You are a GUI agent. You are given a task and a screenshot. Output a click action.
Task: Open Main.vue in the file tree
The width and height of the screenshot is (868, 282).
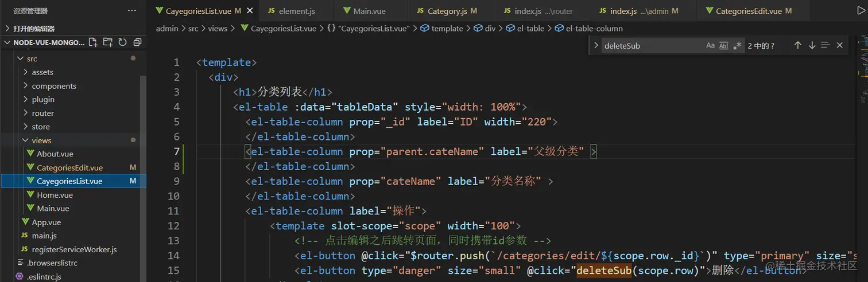[x=73, y=208]
